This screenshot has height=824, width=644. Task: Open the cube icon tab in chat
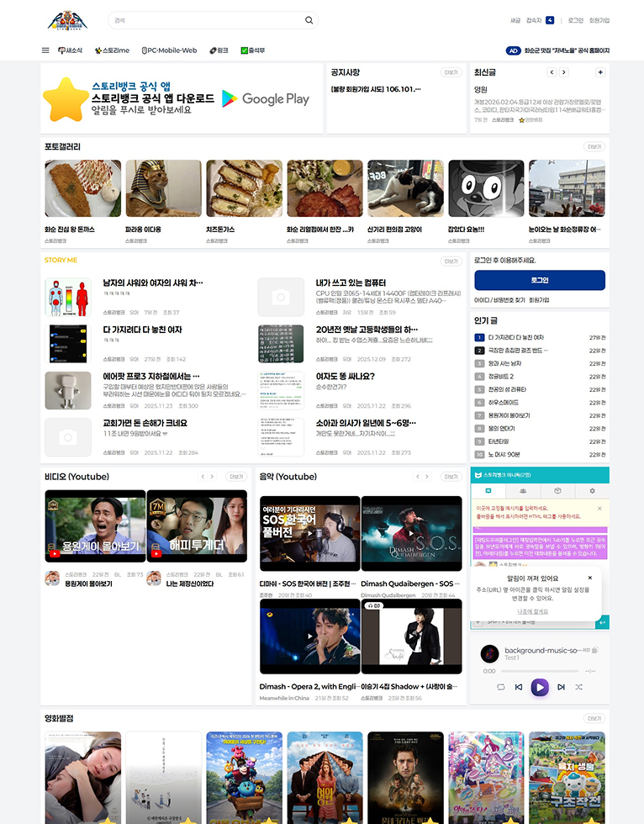(557, 490)
